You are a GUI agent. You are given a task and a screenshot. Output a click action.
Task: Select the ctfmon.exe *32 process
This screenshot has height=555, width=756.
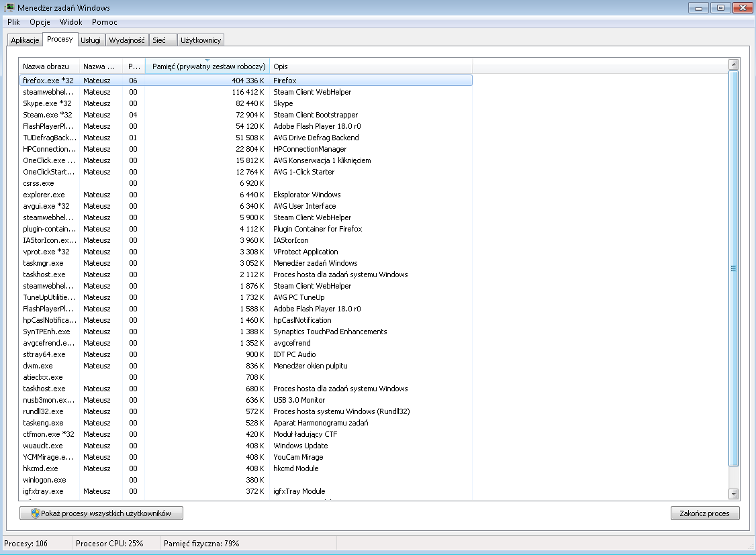[x=246, y=434]
